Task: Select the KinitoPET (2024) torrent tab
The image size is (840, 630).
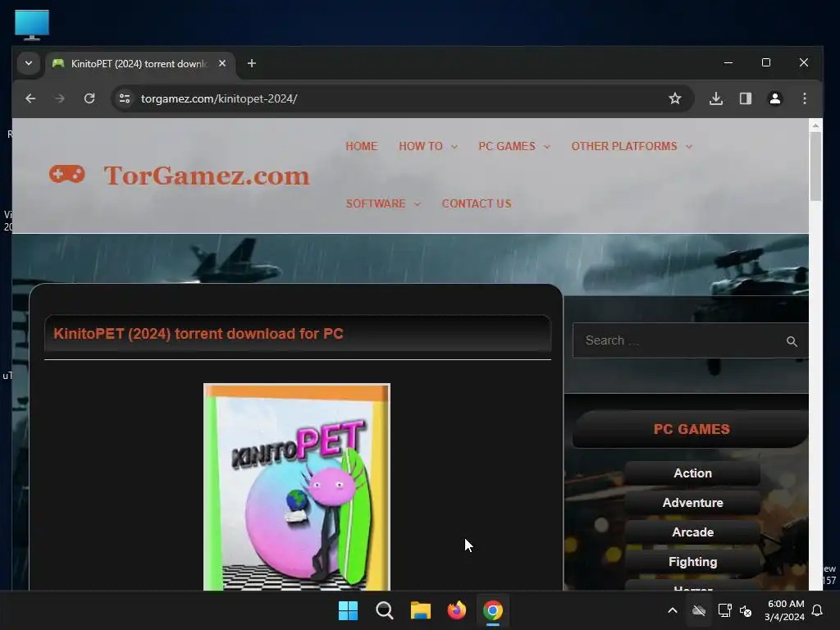Action: pos(139,63)
